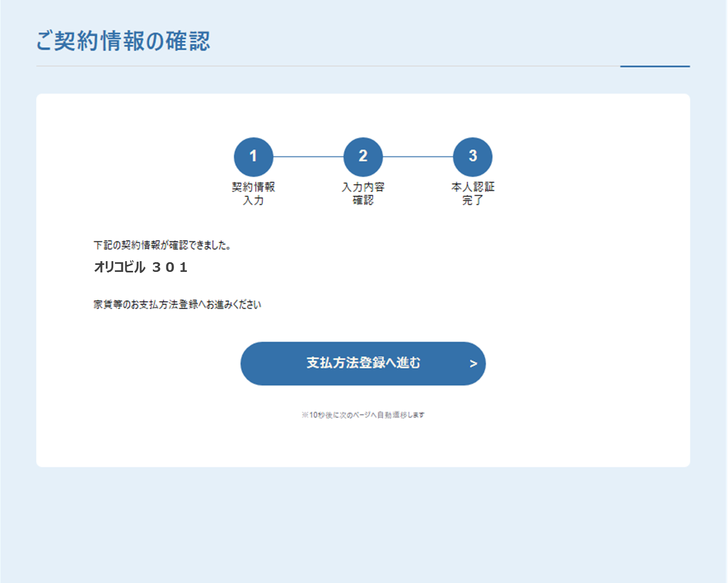The image size is (728, 583).
Task: Click the gray divider line below the title
Action: [x=322, y=66]
